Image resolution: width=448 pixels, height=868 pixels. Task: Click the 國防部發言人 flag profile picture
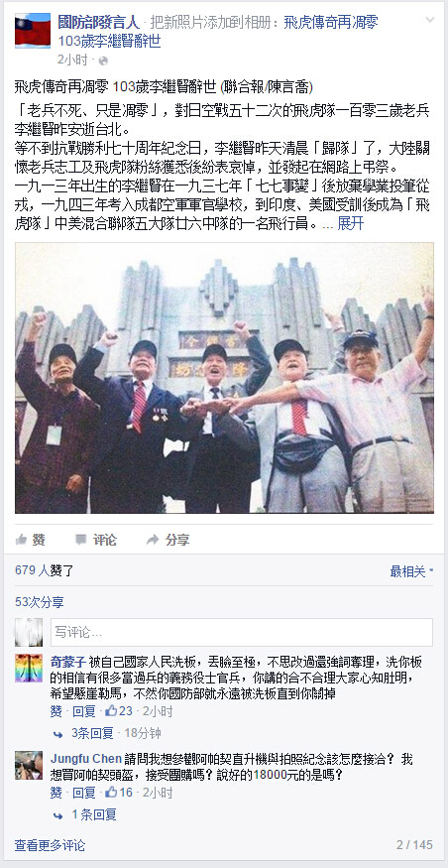[x=32, y=30]
